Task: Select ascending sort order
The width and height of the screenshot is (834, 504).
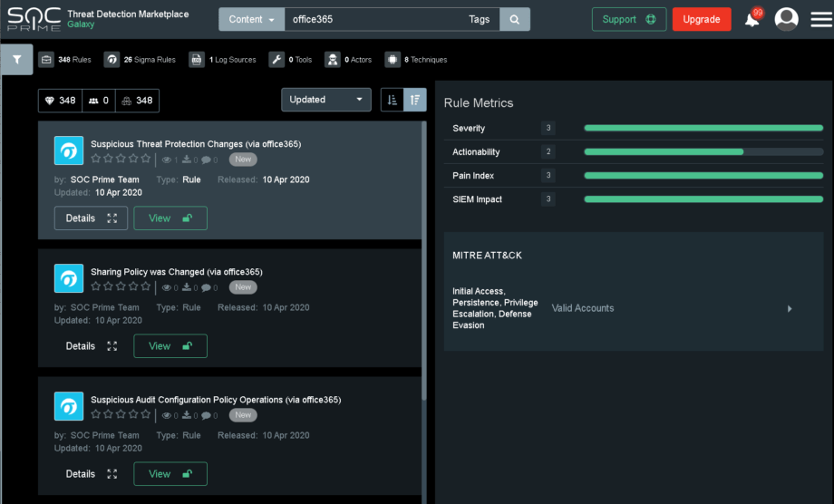Action: [393, 100]
